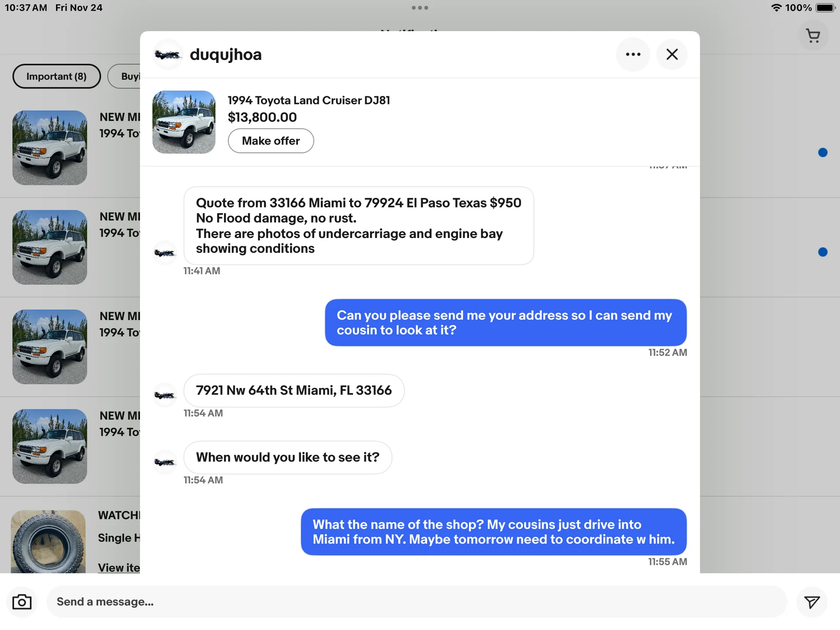This screenshot has height=630, width=840.
Task: Tap seller avatar beside address message
Action: (164, 395)
